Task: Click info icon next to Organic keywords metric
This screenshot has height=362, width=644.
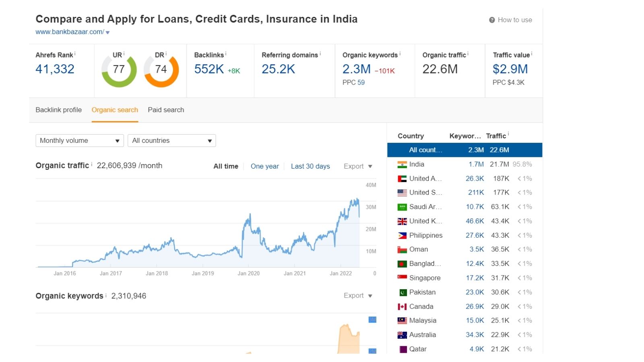Action: tap(400, 53)
